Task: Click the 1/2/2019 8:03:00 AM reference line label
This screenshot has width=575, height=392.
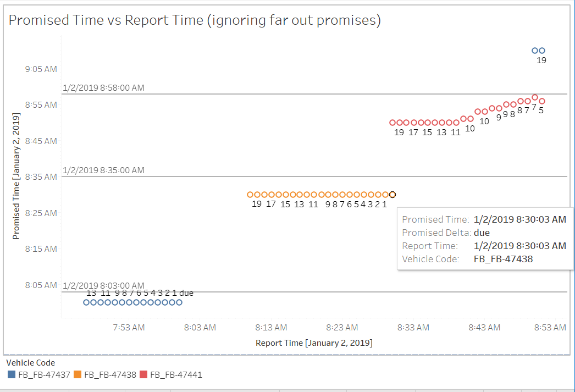Action: pyautogui.click(x=103, y=285)
